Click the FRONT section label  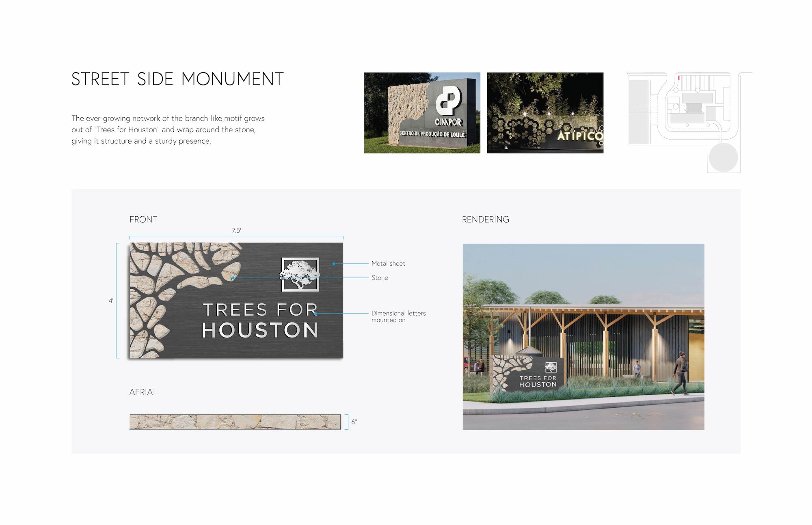click(x=143, y=219)
